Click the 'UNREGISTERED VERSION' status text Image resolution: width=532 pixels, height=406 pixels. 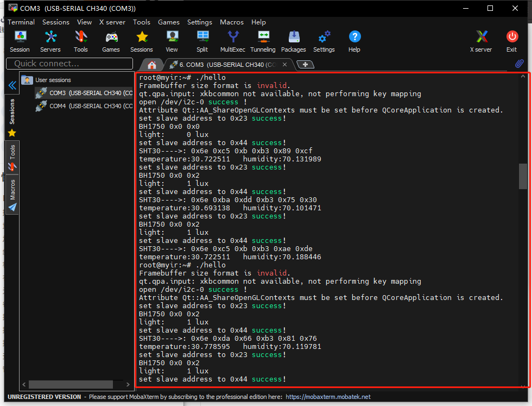click(x=45, y=397)
